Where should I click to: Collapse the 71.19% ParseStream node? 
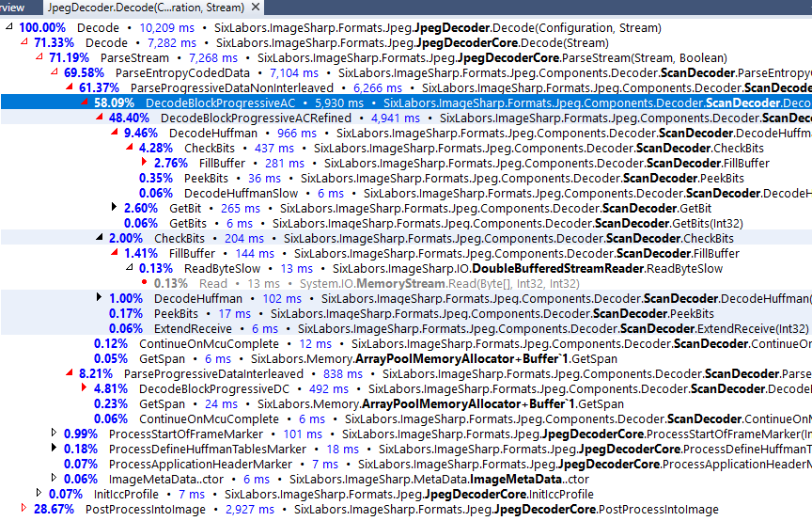pos(39,56)
